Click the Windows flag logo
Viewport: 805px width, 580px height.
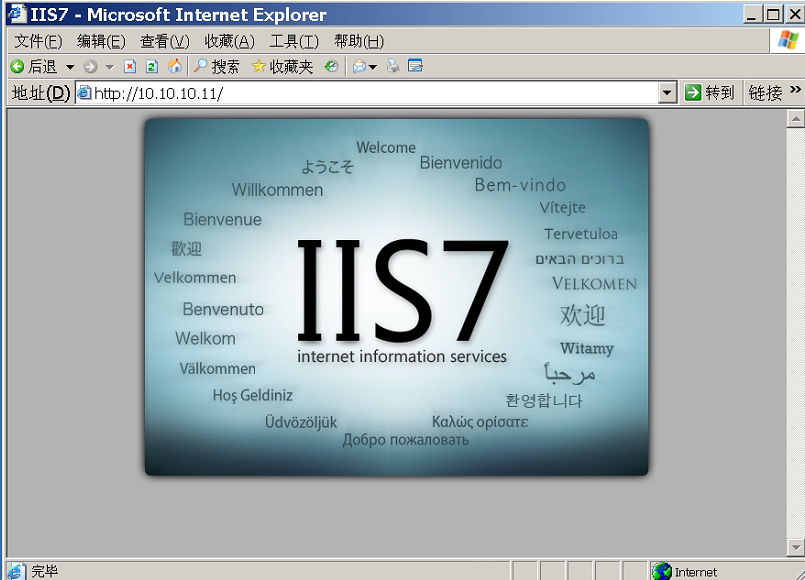788,40
